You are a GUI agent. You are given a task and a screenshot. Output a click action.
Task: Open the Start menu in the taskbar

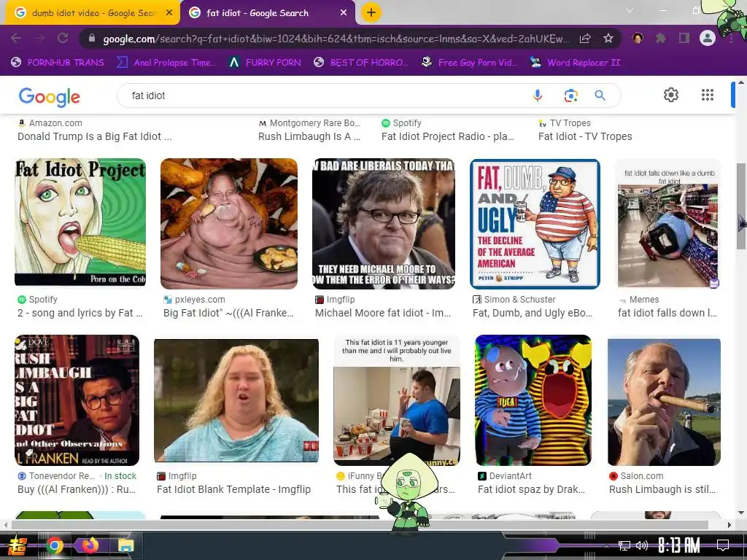tap(18, 545)
